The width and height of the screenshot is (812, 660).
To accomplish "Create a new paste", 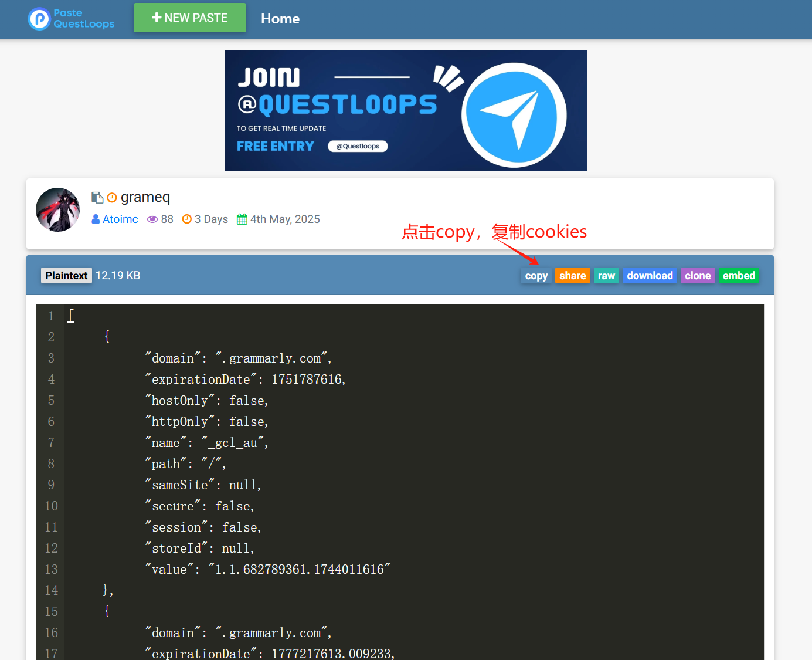I will 189,18.
